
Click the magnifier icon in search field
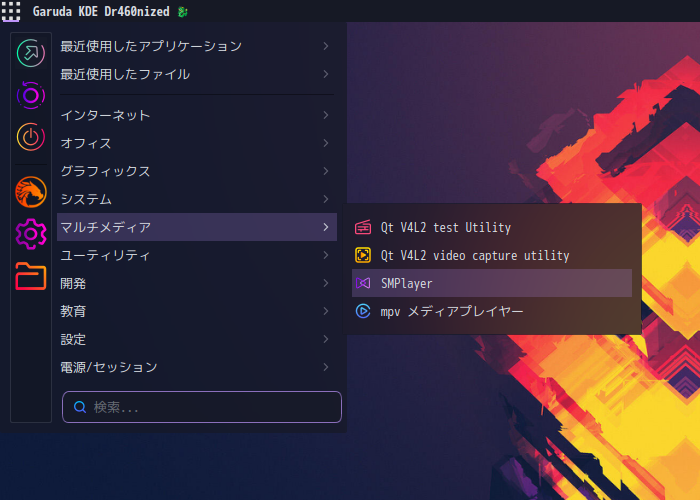coord(80,407)
